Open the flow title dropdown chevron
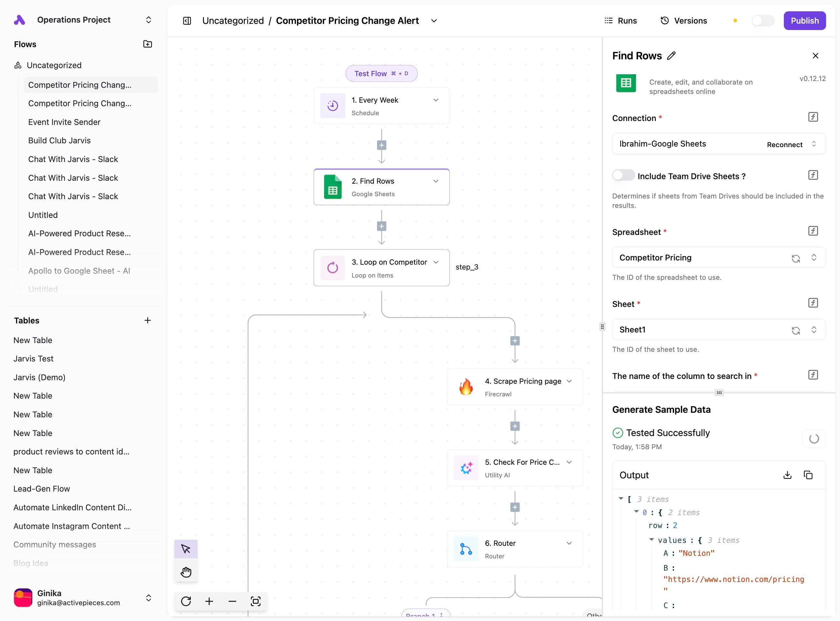This screenshot has height=621, width=840. pyautogui.click(x=434, y=21)
